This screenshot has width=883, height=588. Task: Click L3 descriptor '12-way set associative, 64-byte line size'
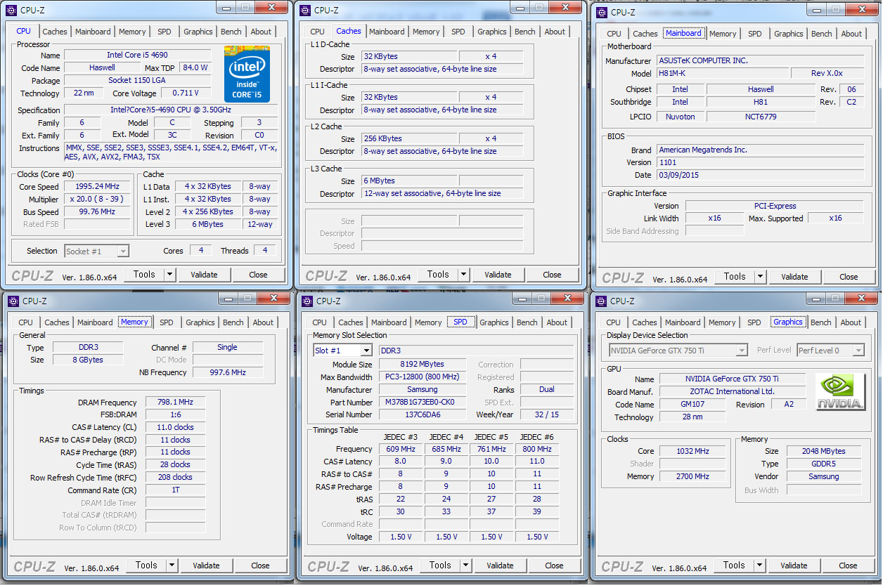coord(442,193)
